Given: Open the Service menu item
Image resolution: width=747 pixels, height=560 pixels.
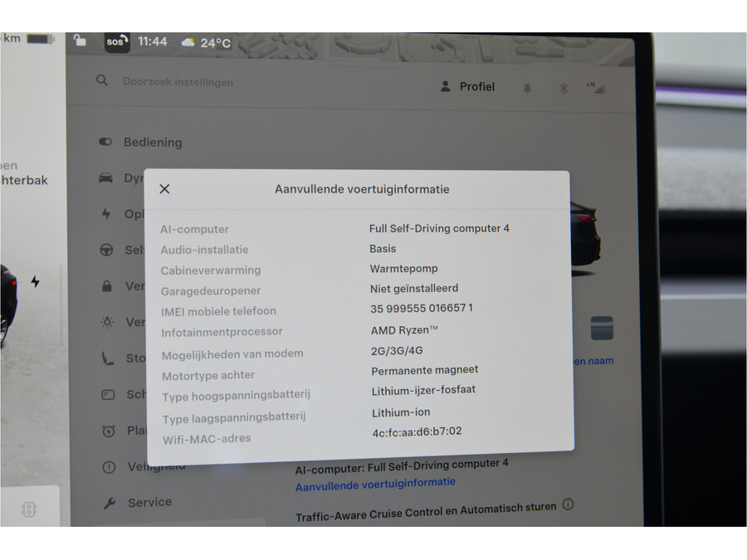Looking at the screenshot, I should (149, 503).
